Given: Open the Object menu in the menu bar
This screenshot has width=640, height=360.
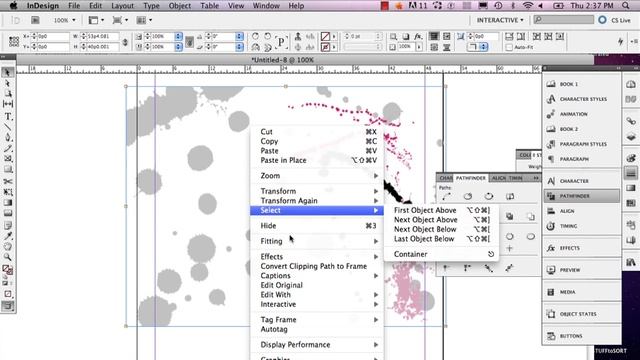Looking at the screenshot, I should [x=180, y=6].
